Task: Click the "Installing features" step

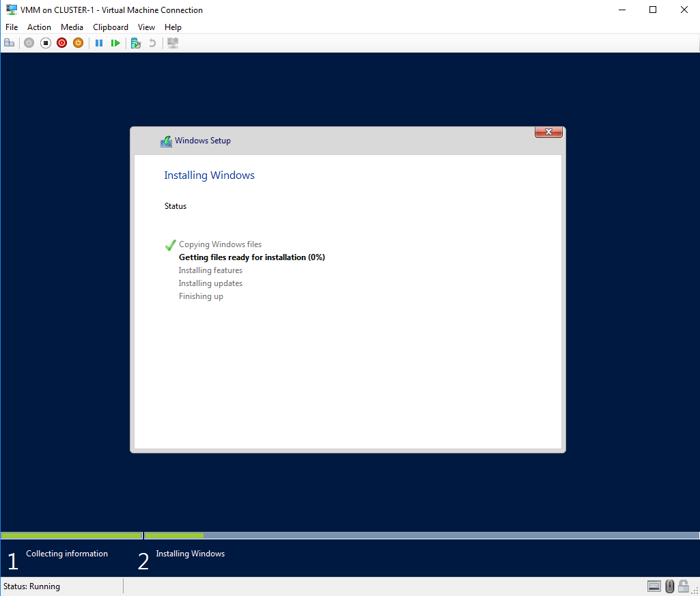Action: coord(210,270)
